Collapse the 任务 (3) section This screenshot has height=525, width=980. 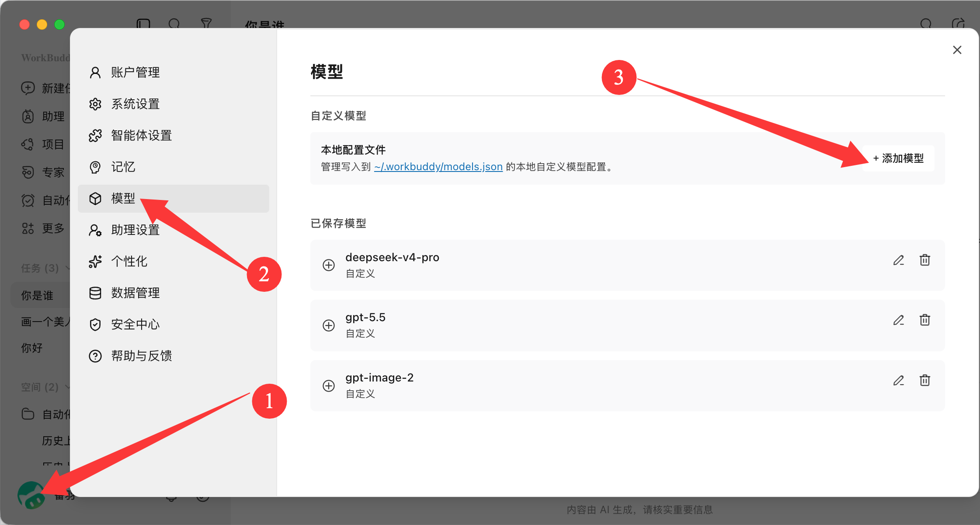pyautogui.click(x=67, y=268)
